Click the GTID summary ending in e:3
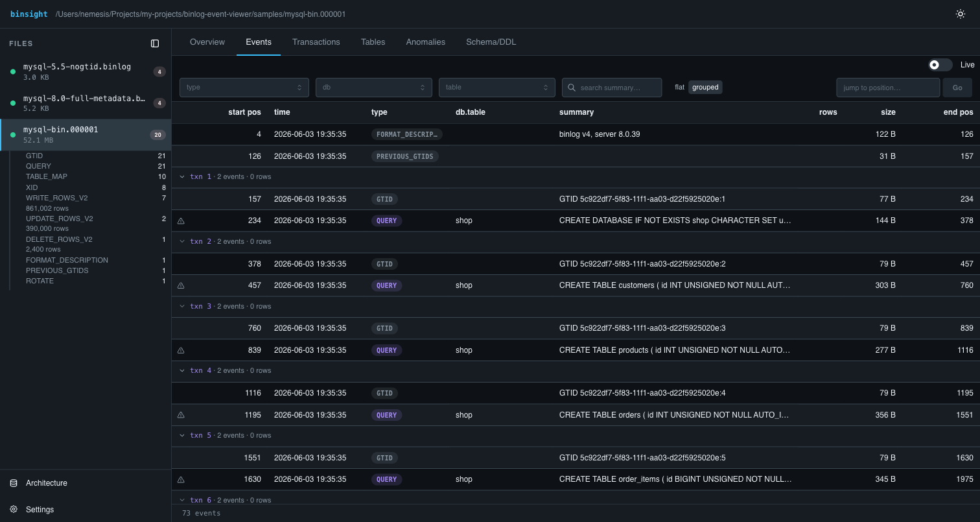 (x=642, y=328)
